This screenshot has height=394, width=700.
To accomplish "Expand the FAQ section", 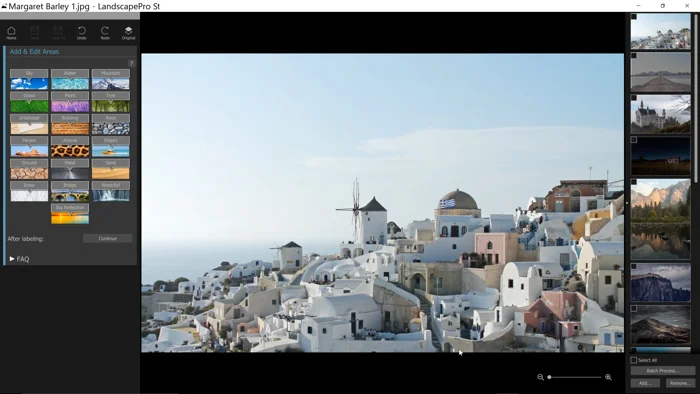I will pos(19,259).
